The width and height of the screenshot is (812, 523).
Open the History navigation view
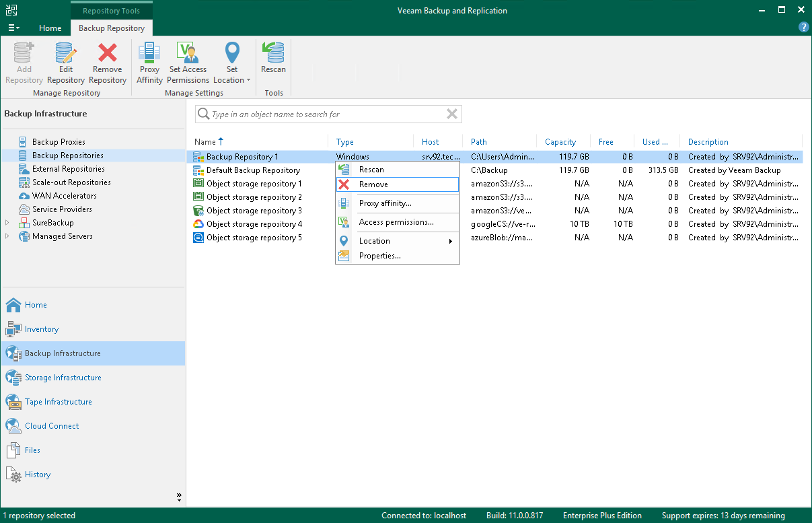pos(93,475)
